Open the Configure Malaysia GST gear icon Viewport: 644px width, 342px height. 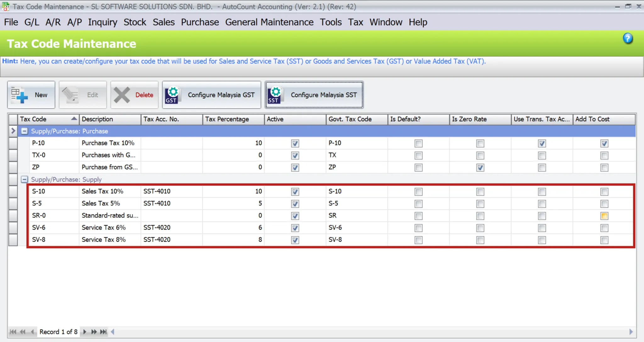pyautogui.click(x=172, y=94)
